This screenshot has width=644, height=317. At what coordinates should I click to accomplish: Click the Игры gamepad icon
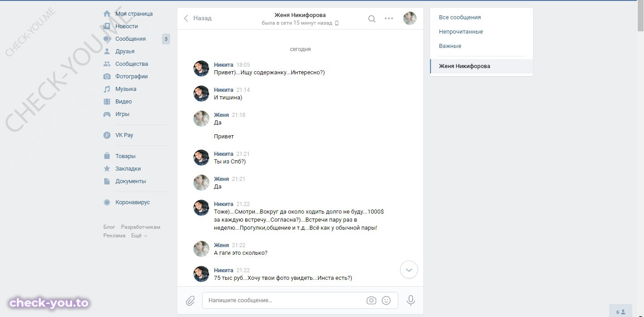point(107,114)
